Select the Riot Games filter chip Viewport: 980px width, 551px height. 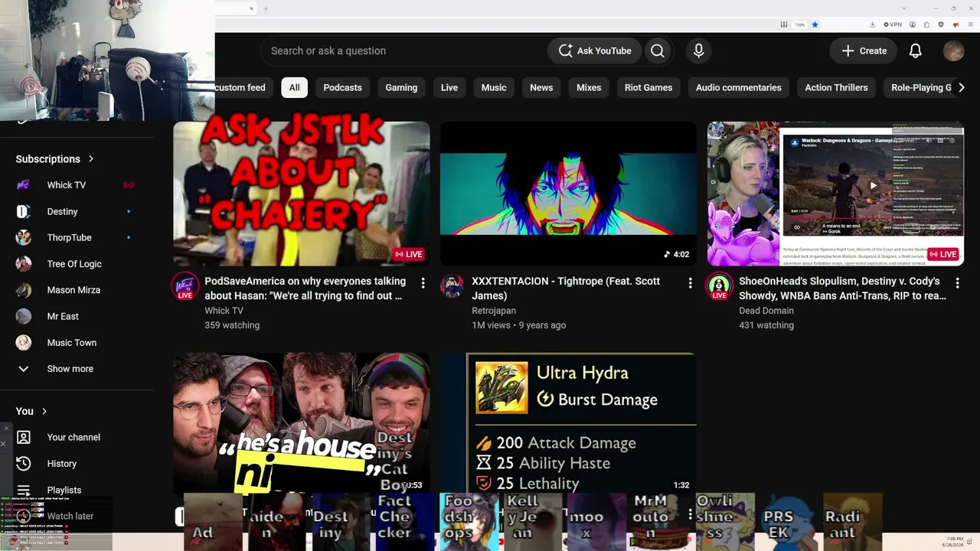(x=648, y=87)
